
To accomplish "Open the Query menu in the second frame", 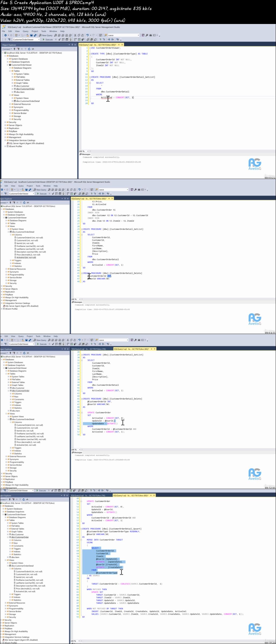I will pos(21,186).
